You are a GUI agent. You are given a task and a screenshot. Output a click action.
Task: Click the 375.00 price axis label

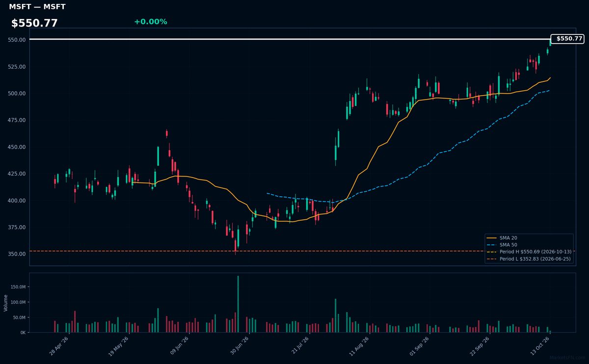click(x=17, y=227)
